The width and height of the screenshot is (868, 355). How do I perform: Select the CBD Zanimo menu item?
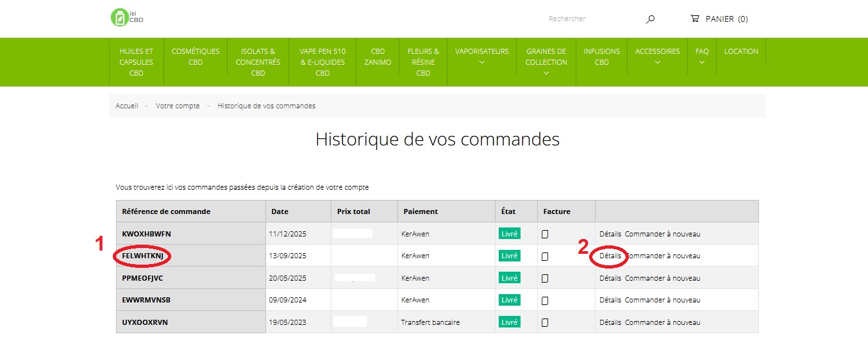(x=378, y=57)
